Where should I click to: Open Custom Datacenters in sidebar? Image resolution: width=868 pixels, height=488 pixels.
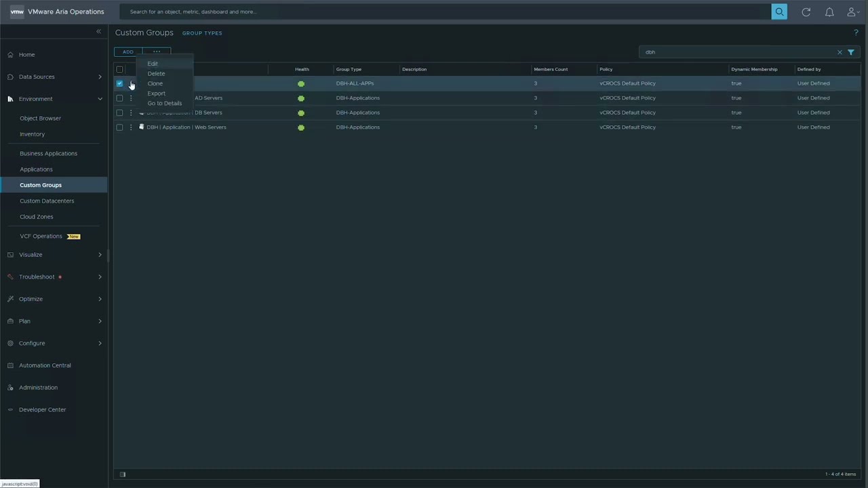(47, 201)
